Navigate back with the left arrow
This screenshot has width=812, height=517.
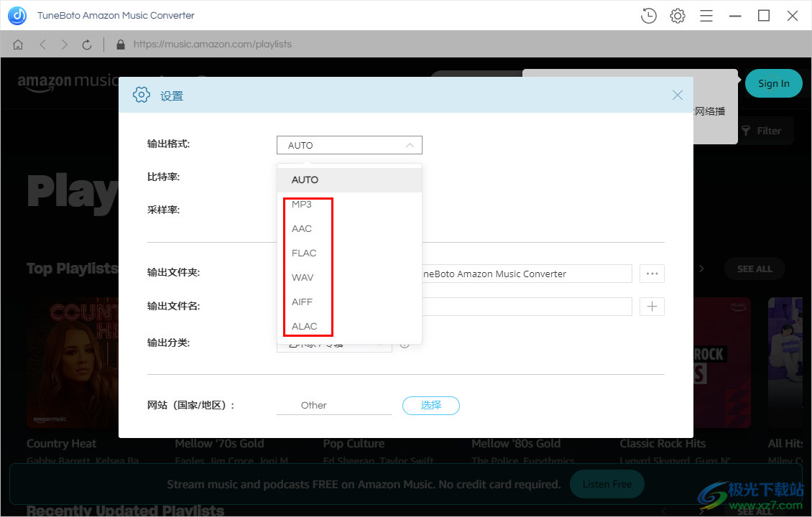click(x=42, y=45)
